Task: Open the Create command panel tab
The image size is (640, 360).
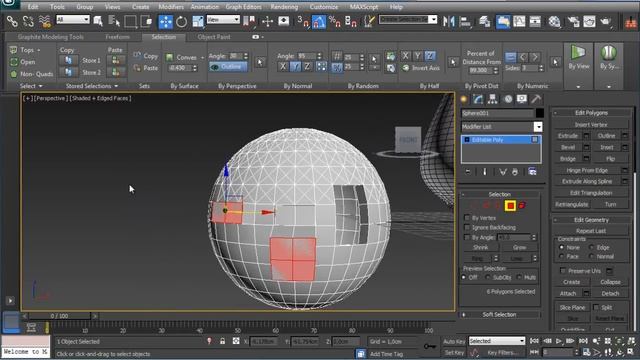Action: (x=464, y=99)
